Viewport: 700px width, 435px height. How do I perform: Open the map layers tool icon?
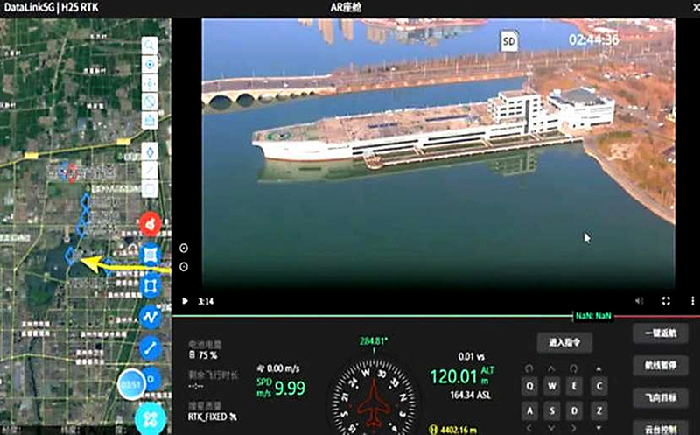coord(150,120)
